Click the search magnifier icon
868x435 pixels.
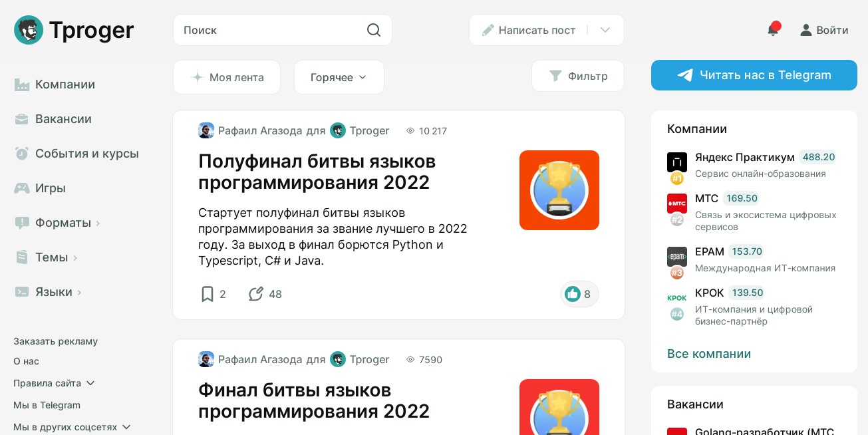point(374,30)
